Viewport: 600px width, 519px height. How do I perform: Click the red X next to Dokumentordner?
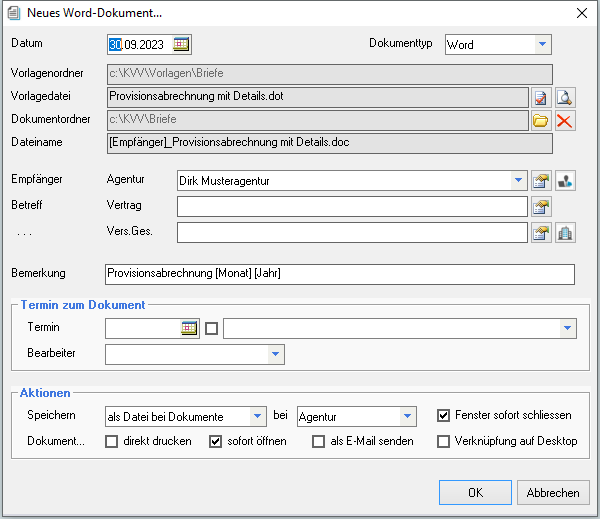pos(565,121)
